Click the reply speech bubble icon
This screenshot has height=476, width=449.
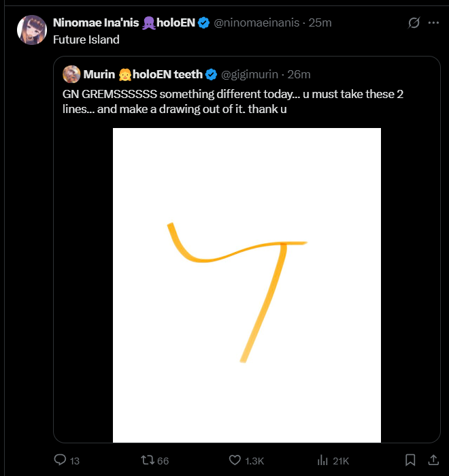(61, 461)
